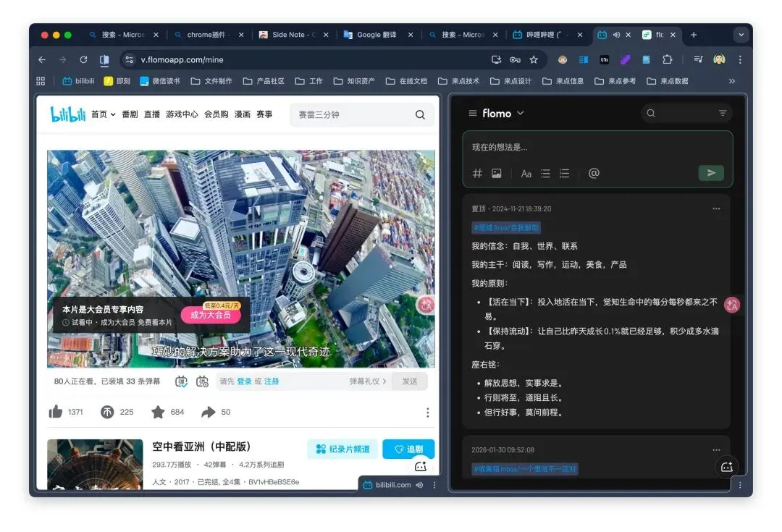Send the flomo note with green arrow

point(711,173)
